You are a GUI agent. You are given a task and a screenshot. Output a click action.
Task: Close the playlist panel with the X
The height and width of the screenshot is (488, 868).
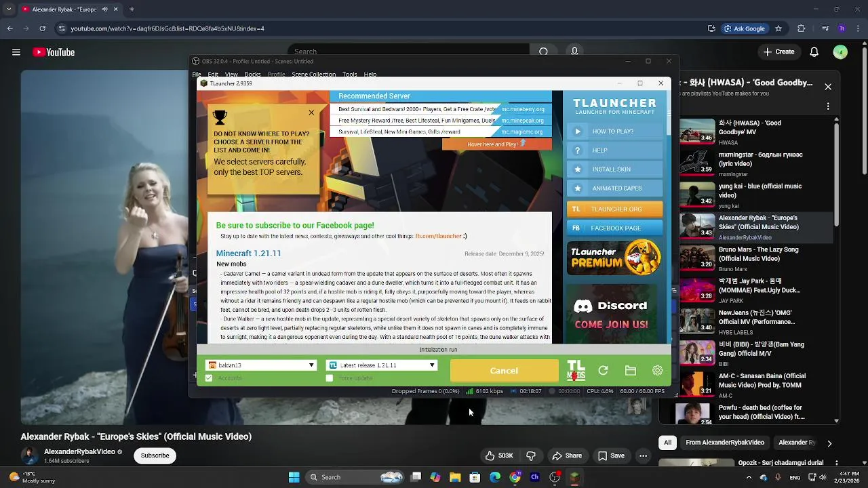click(828, 87)
